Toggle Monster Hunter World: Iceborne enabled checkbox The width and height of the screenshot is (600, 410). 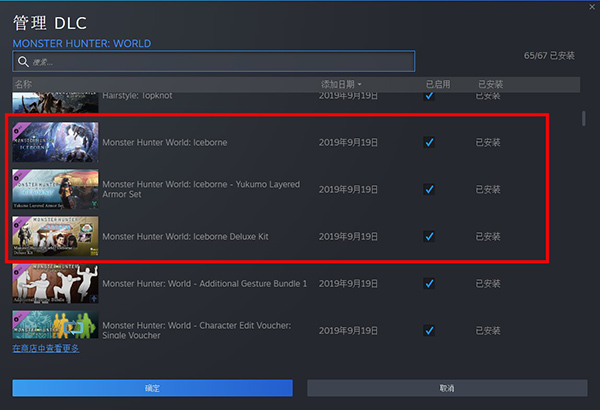point(429,142)
